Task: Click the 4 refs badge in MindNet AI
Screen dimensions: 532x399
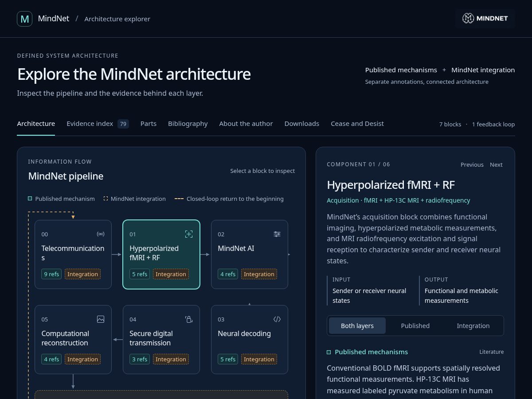Action: click(228, 274)
